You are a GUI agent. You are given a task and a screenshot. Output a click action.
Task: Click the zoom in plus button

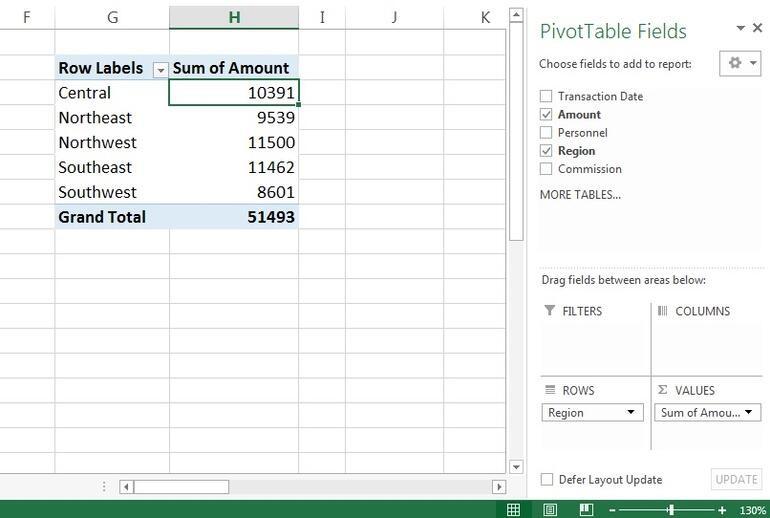coord(722,510)
